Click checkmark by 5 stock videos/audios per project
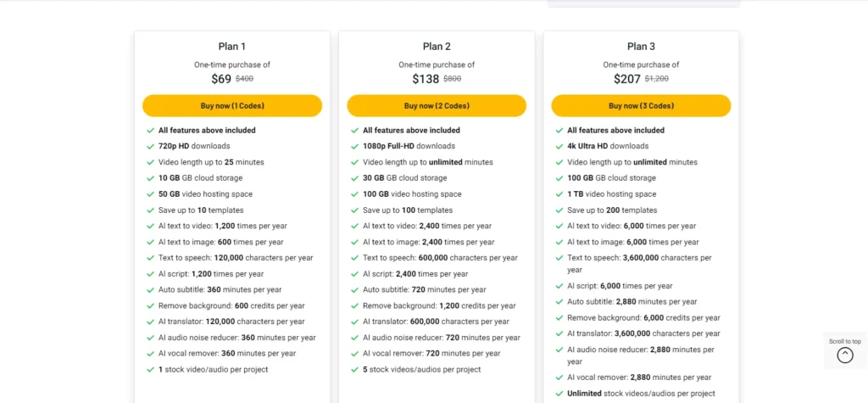Screen dimensions: 868x403 pos(355,369)
